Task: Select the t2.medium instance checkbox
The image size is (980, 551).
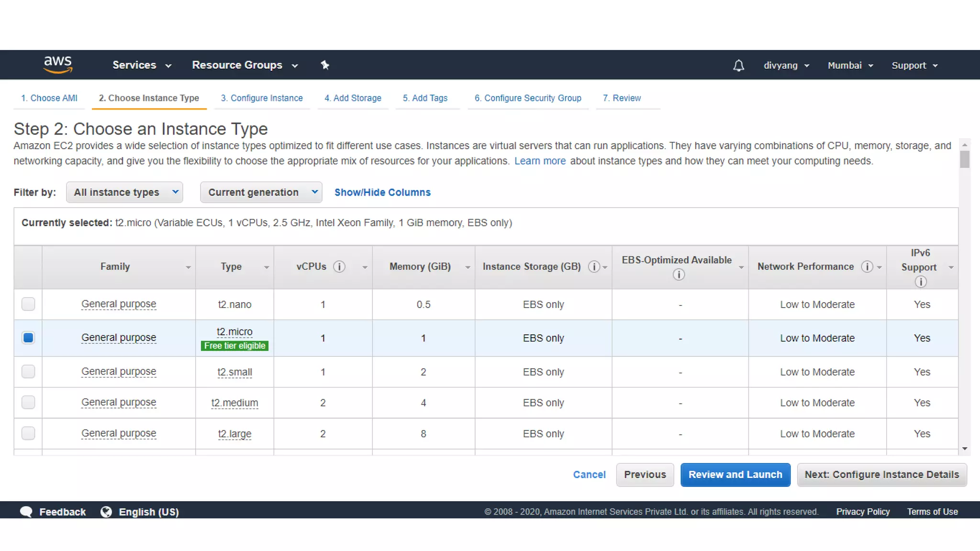Action: pyautogui.click(x=28, y=403)
